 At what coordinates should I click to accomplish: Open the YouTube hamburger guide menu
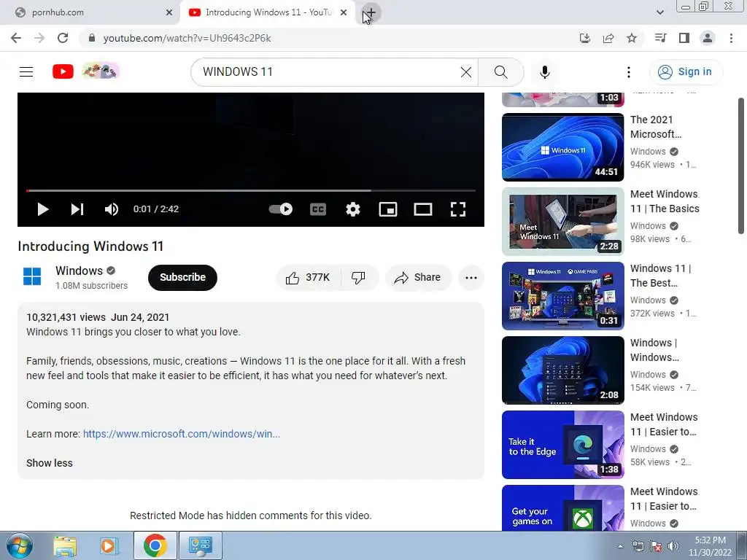click(26, 72)
